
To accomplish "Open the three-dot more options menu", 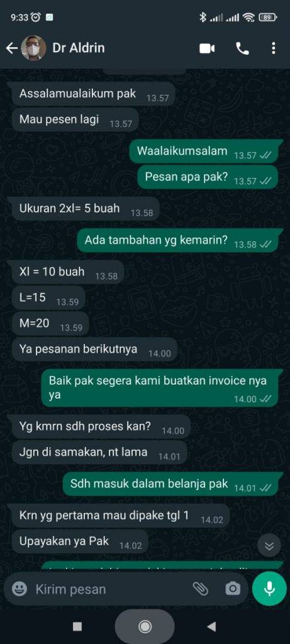I will [x=274, y=48].
